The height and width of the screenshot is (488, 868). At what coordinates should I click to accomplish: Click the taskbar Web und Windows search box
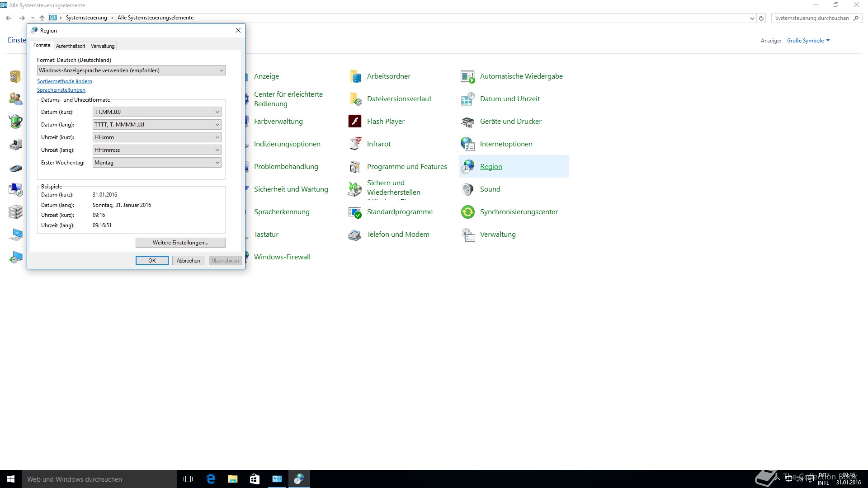click(x=99, y=479)
